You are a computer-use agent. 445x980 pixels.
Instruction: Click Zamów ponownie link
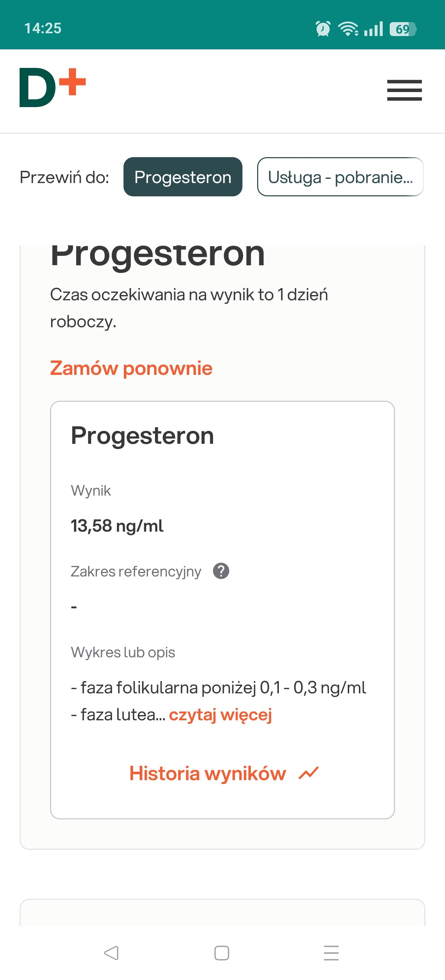click(x=131, y=368)
